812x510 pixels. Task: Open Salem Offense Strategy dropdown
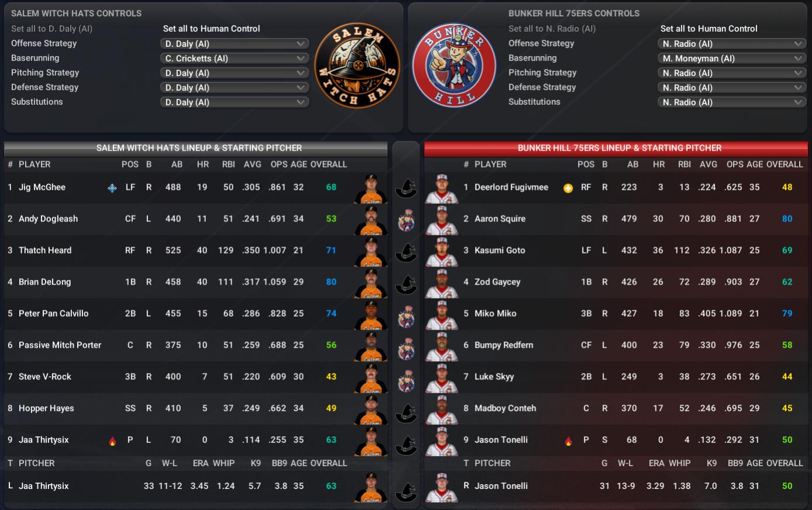click(x=235, y=44)
